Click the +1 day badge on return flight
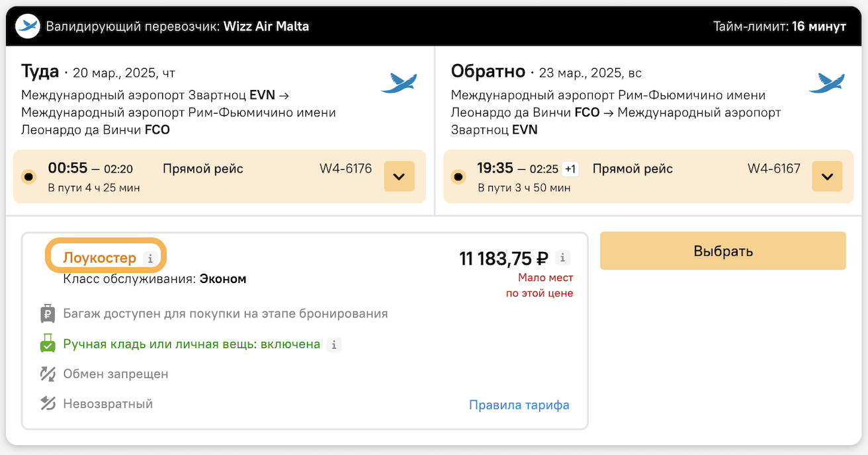The height and width of the screenshot is (455, 868). pos(570,169)
